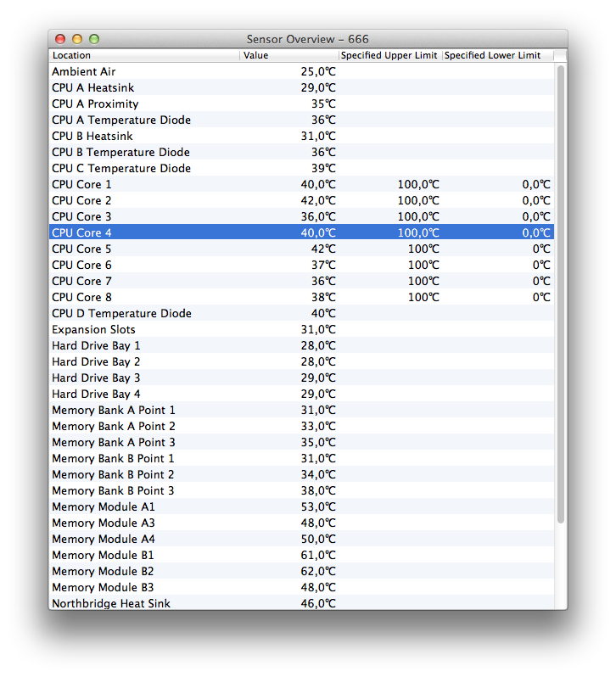Select the Memory Module B1 row
This screenshot has height=677, width=616.
[x=301, y=555]
